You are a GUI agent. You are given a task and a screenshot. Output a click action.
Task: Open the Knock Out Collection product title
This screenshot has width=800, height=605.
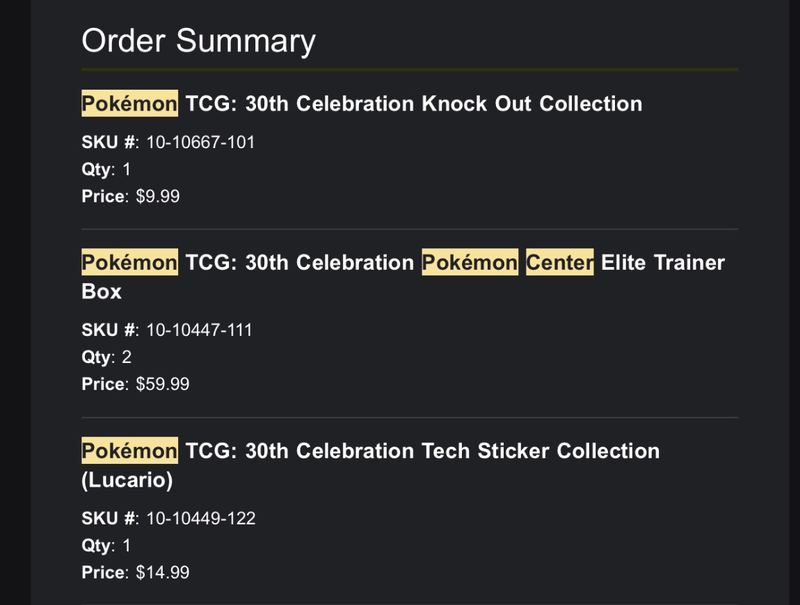(x=362, y=104)
